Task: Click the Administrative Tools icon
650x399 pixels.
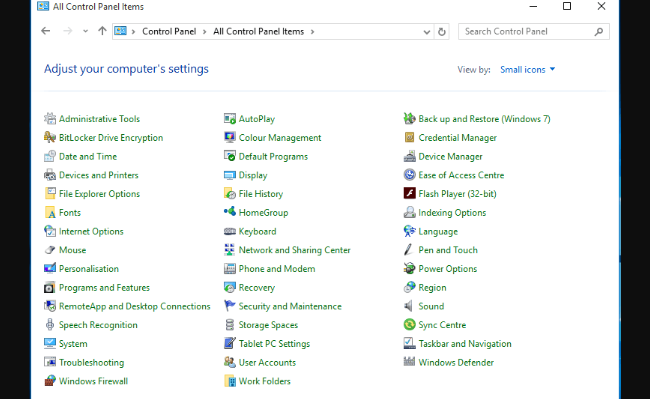Action: pos(50,118)
